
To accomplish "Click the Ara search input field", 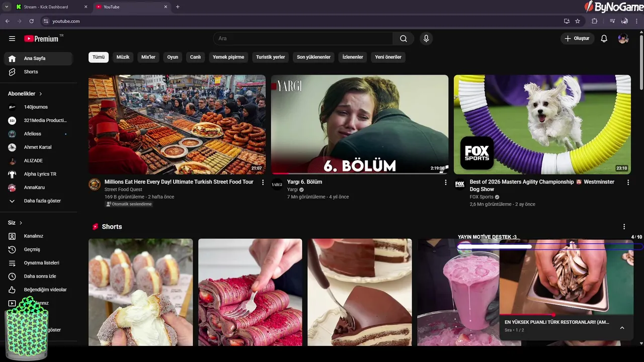I will point(303,39).
